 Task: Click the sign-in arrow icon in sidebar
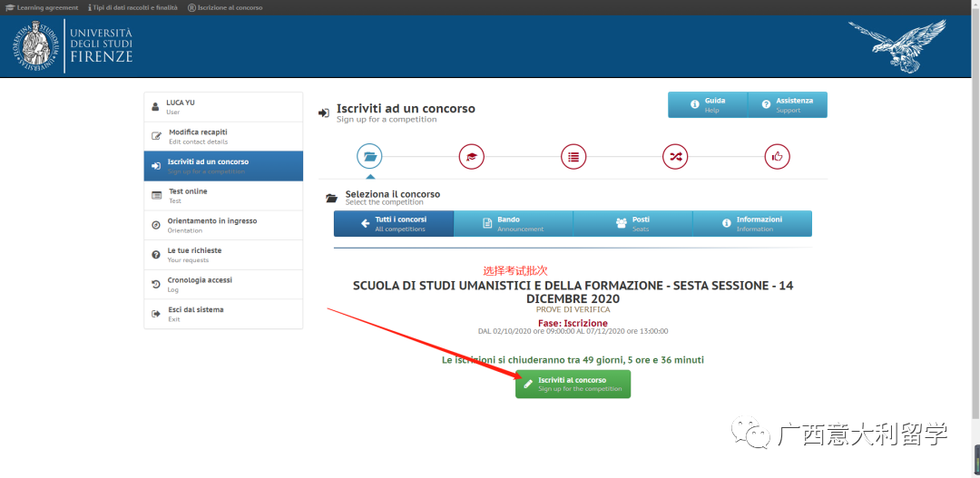(x=156, y=166)
